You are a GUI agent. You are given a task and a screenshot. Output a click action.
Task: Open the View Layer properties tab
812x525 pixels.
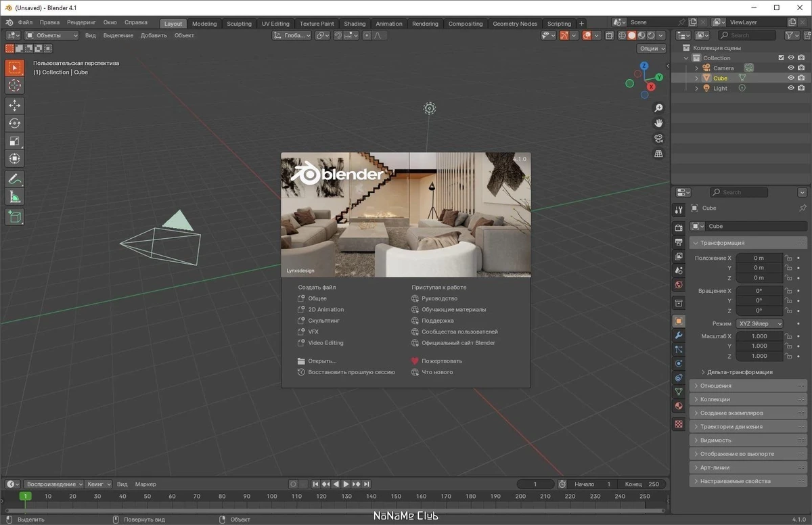click(679, 256)
